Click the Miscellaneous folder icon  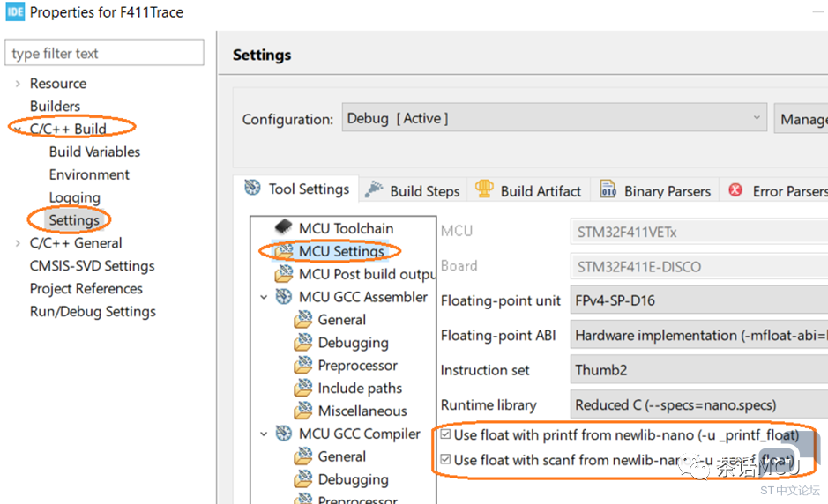pos(303,410)
